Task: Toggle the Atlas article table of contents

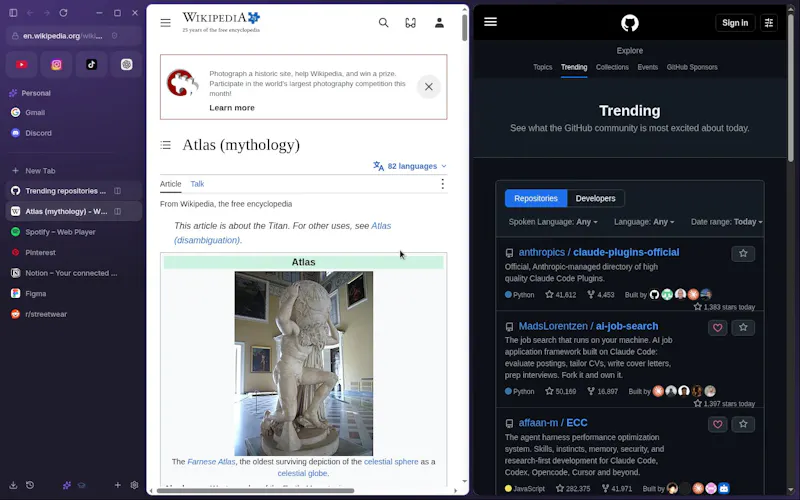Action: coord(165,145)
